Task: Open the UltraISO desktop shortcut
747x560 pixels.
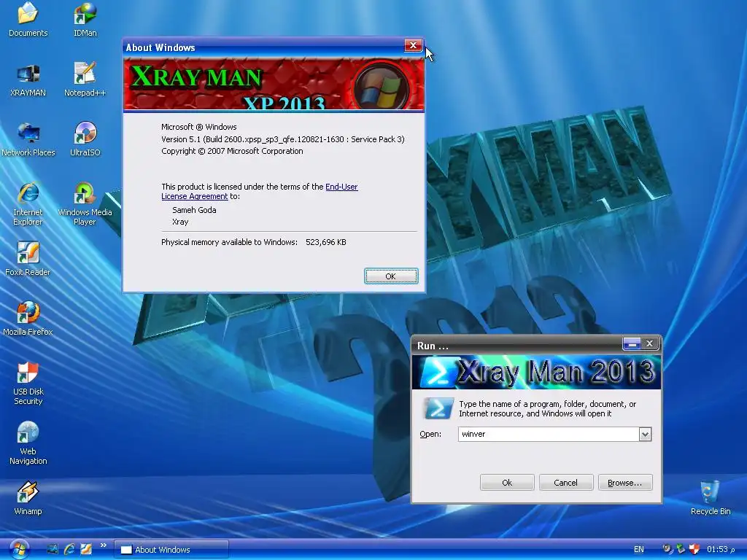Action: (x=85, y=139)
